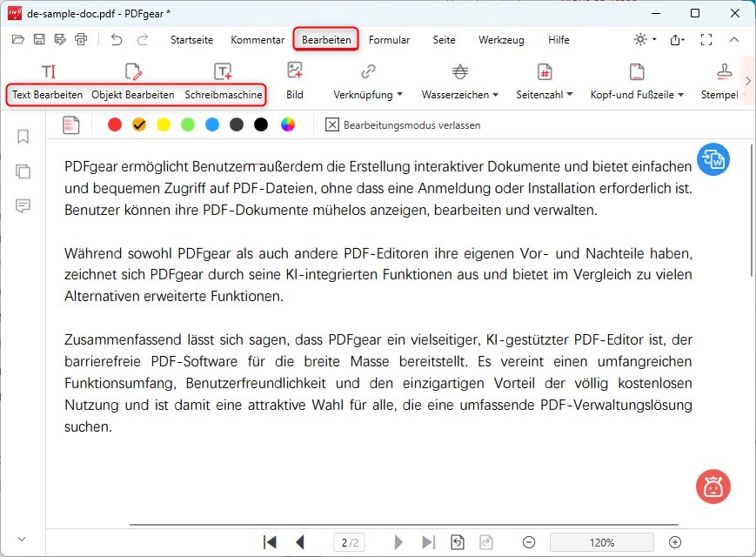Expand the Wasserzeichen dropdown arrow

495,94
